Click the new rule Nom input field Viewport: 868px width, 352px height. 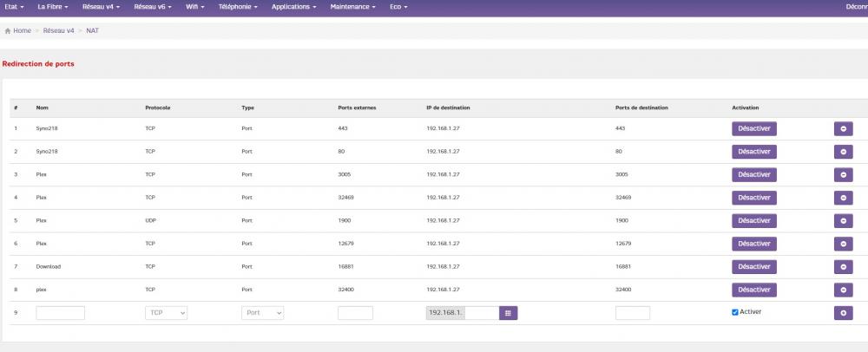pos(60,313)
